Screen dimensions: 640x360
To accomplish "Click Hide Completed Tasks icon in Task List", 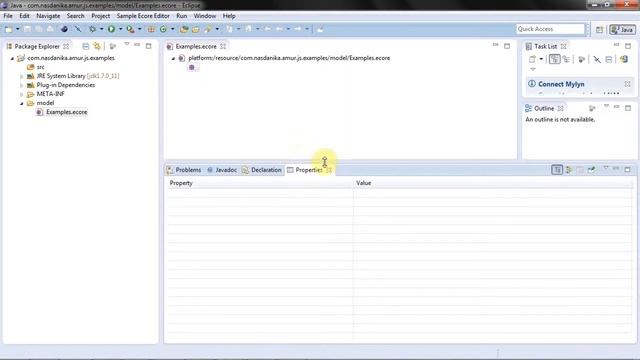I will coord(597,60).
